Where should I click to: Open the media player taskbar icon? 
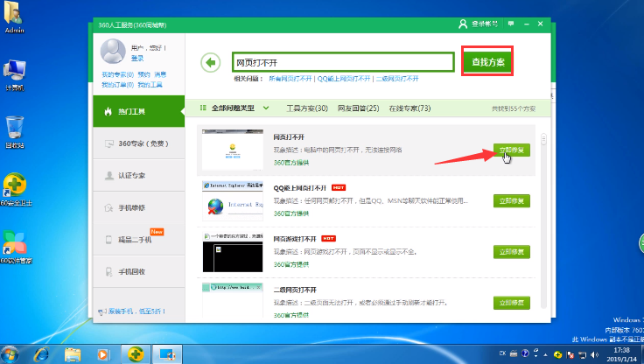point(103,354)
